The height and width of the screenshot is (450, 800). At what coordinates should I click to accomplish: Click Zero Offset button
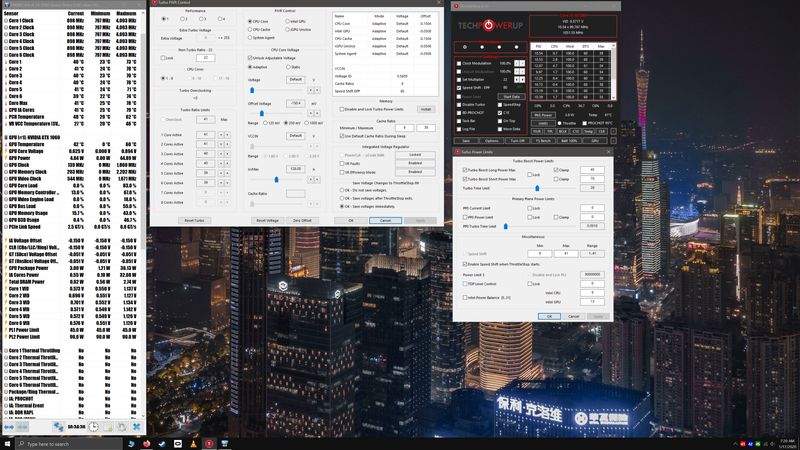tap(302, 220)
